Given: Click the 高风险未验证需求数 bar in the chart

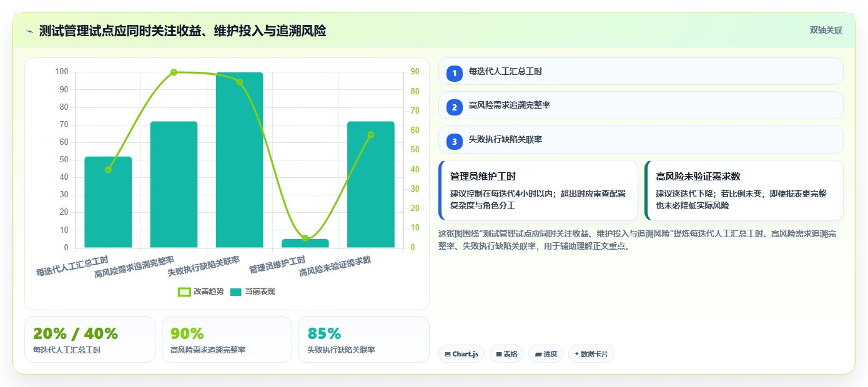Looking at the screenshot, I should coord(371,185).
